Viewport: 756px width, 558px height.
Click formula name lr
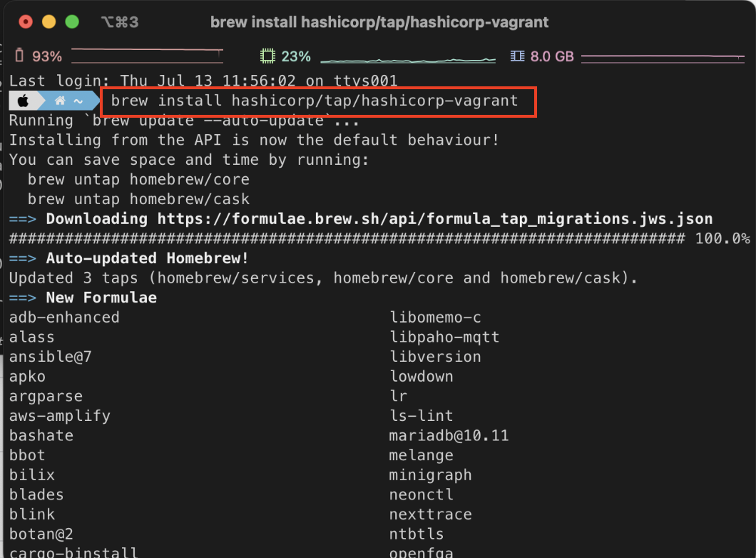point(398,397)
